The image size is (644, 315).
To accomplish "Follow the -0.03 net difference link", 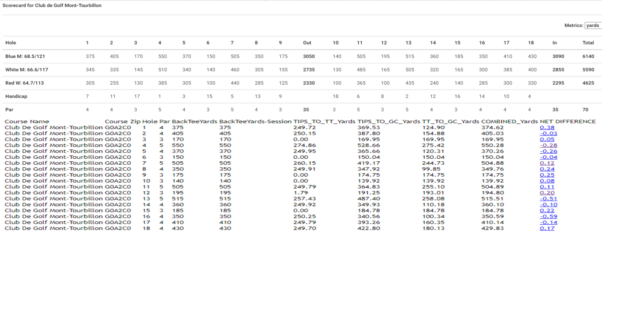I will 548,133.
